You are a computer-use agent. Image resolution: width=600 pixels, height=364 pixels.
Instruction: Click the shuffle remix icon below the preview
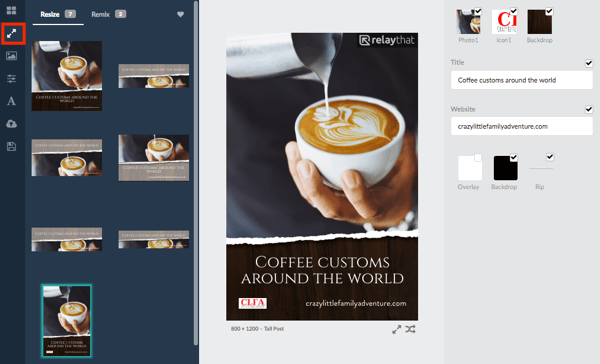(411, 329)
